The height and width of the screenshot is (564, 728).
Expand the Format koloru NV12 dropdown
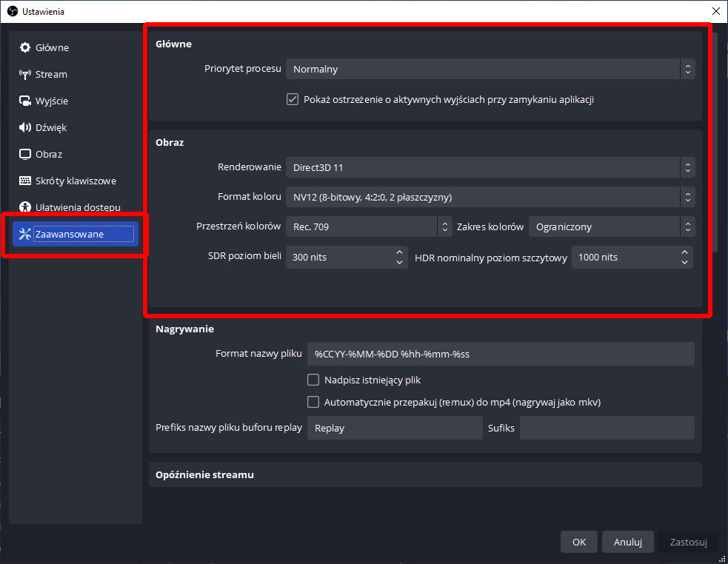click(490, 198)
